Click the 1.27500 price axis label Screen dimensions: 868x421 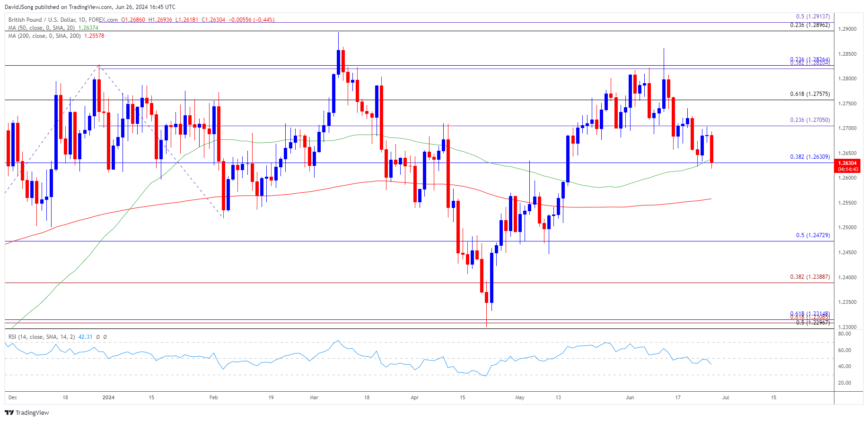pos(847,104)
